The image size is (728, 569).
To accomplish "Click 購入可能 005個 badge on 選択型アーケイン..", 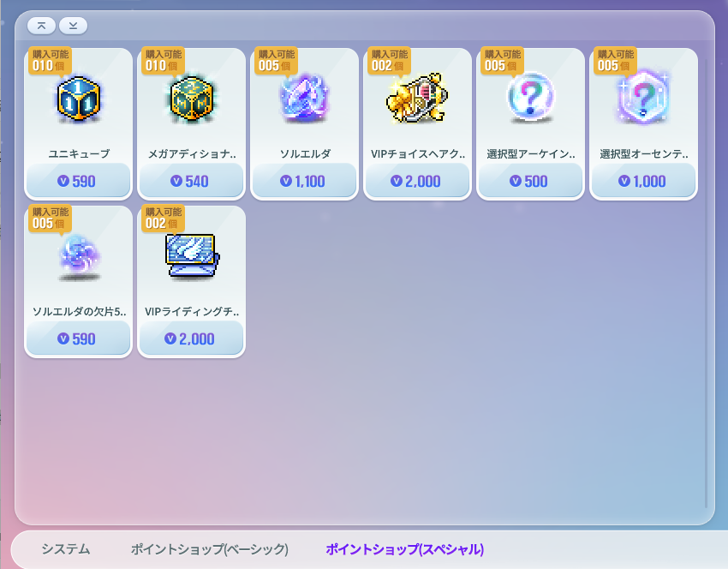I will click(x=502, y=60).
